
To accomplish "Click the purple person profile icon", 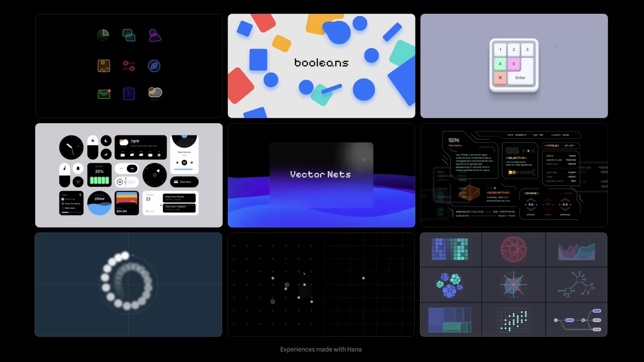I will [x=155, y=35].
